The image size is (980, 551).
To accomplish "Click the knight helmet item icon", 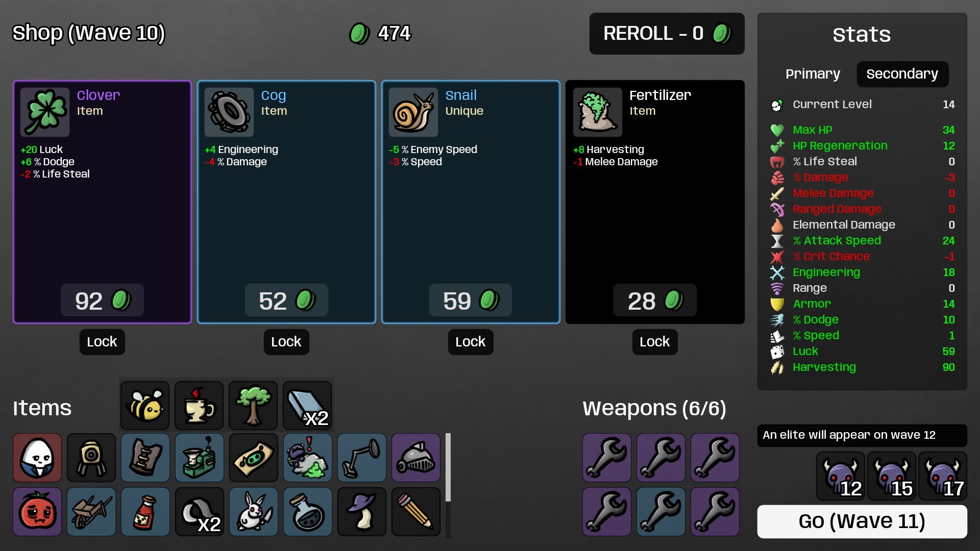I will 416,458.
